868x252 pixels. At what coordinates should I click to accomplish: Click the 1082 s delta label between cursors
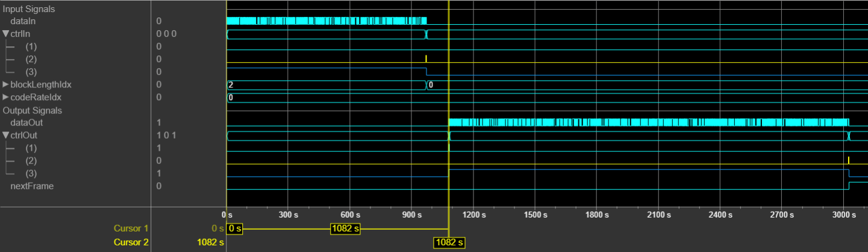(345, 228)
